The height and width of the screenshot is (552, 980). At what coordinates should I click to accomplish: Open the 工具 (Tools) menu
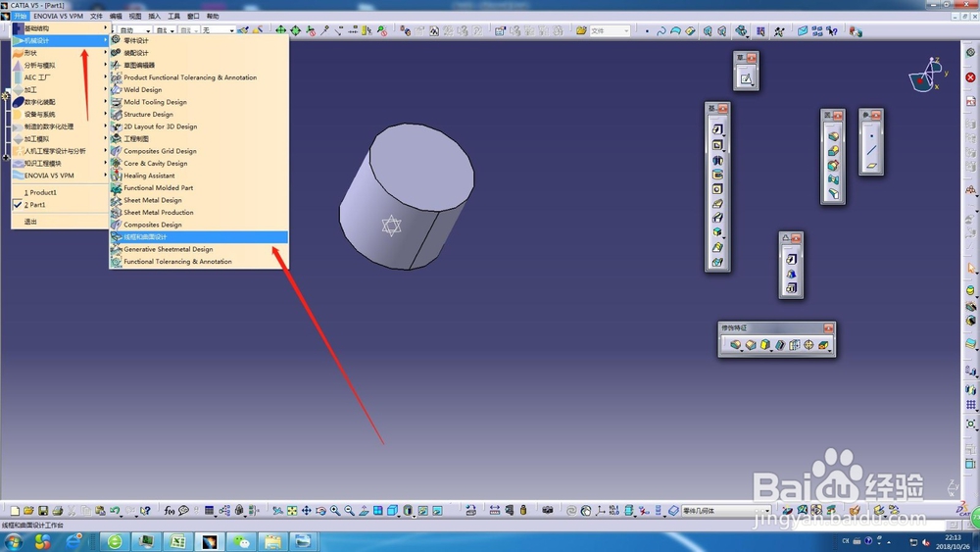pos(173,17)
